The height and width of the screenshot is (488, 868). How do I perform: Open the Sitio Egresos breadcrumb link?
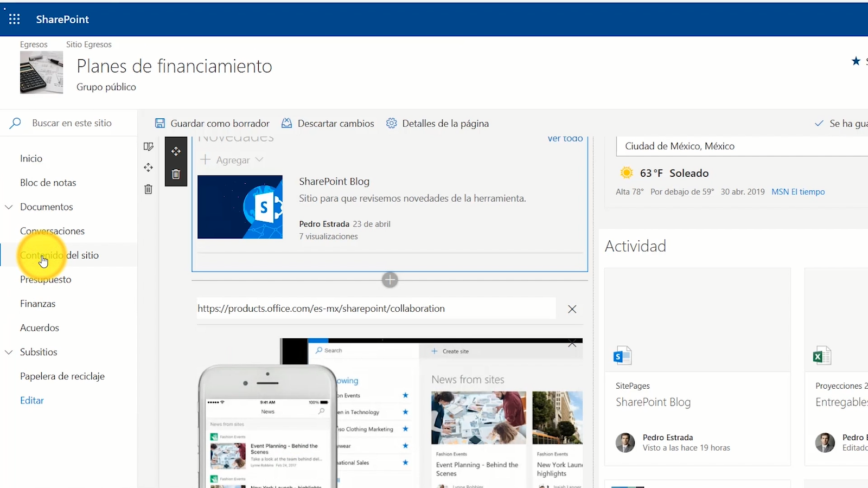89,44
